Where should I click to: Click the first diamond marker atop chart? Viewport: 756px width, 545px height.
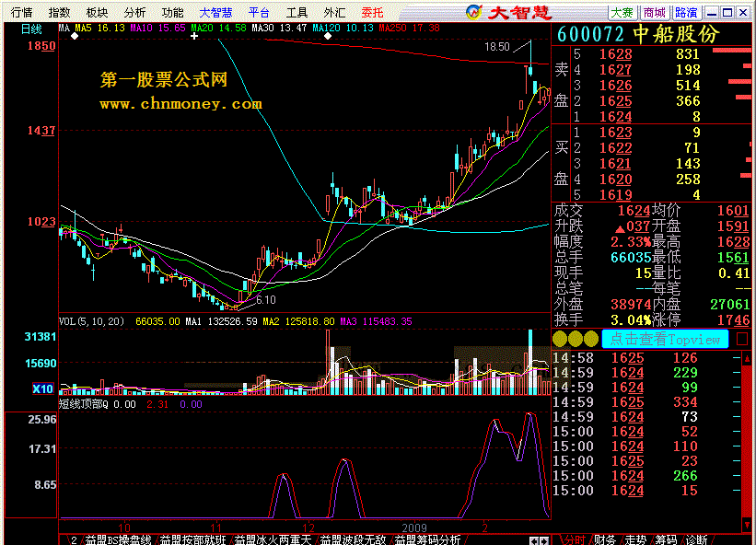75,36
